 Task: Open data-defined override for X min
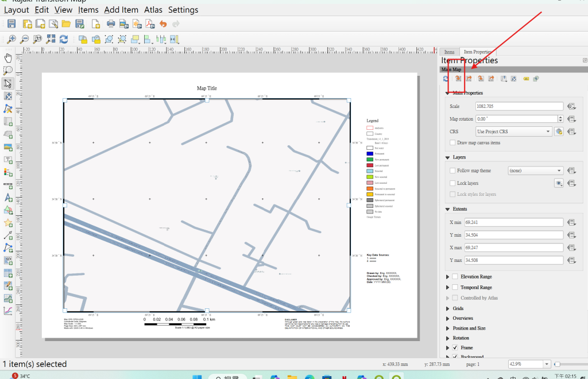click(571, 222)
